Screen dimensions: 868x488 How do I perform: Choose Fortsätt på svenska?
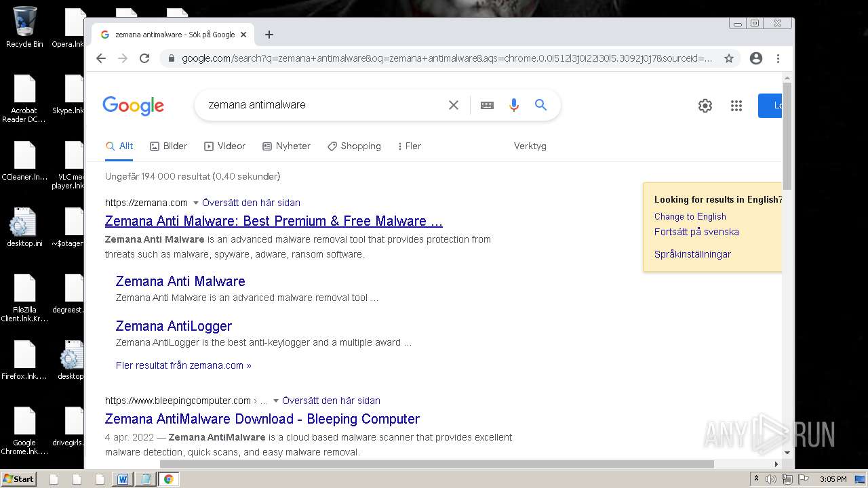coord(696,232)
